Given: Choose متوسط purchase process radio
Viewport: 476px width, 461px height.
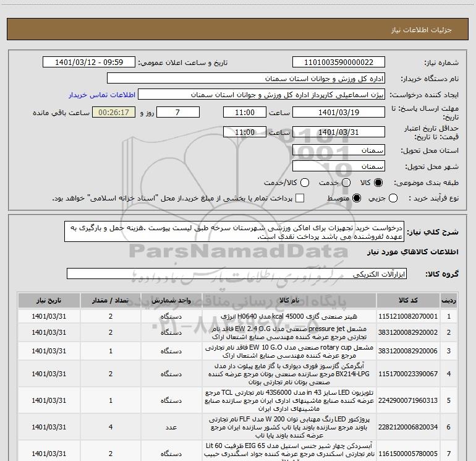Looking at the screenshot, I should 357,198.
